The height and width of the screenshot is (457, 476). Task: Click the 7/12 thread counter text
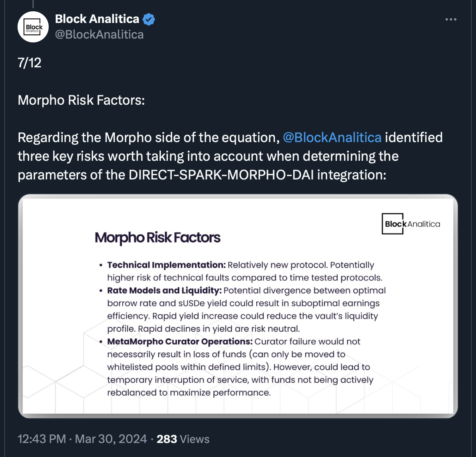pyautogui.click(x=30, y=63)
